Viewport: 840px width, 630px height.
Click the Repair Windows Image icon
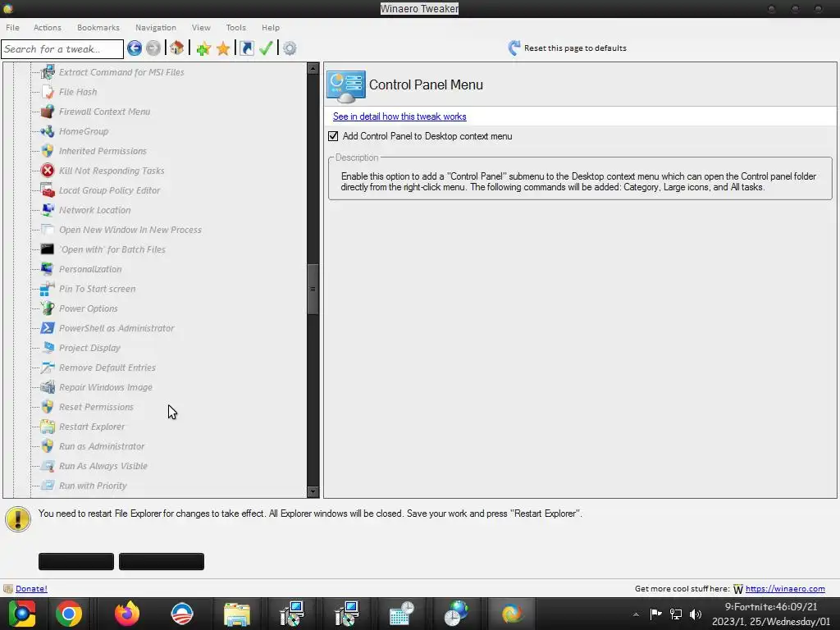[48, 387]
